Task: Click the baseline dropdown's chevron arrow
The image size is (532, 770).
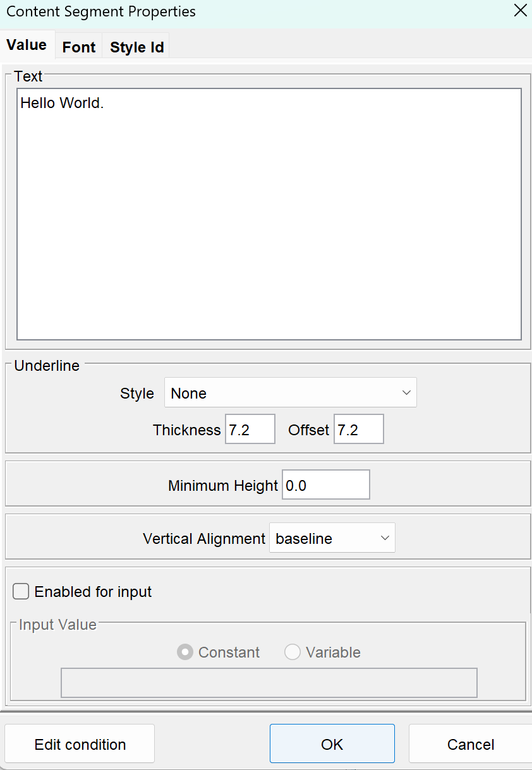Action: point(385,539)
